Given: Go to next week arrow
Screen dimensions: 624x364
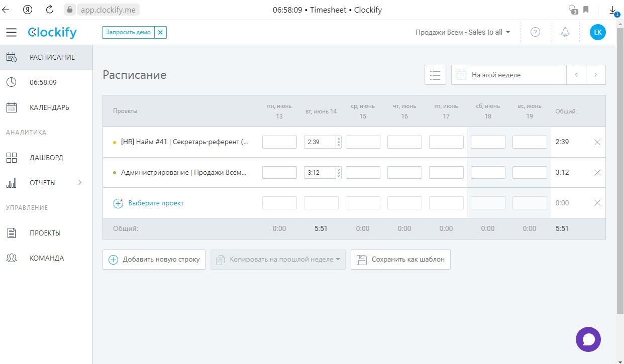Looking at the screenshot, I should coord(595,75).
